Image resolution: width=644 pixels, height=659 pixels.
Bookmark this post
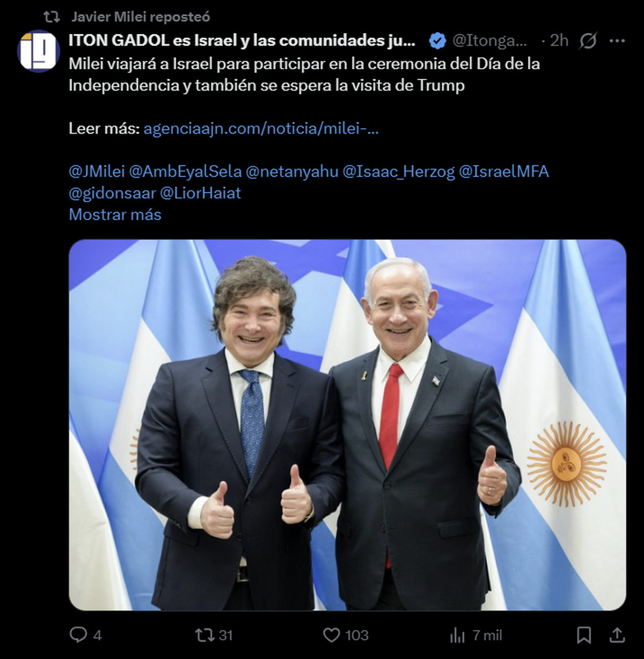(584, 635)
